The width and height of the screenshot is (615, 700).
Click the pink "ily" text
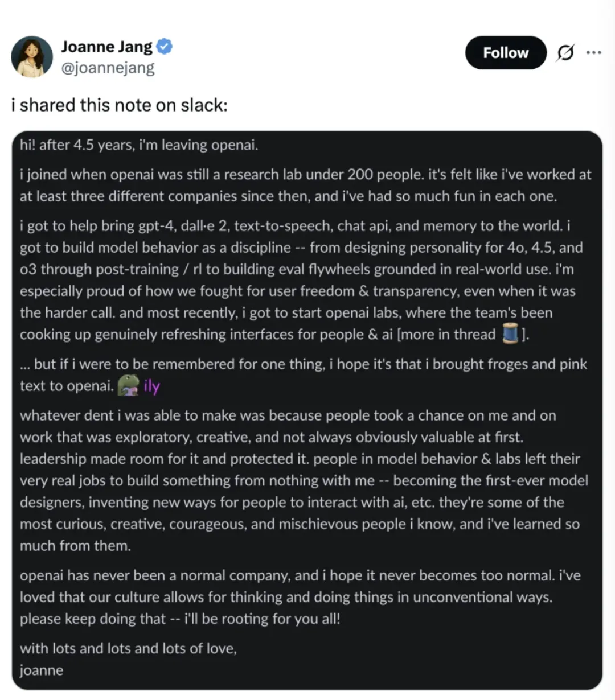[152, 386]
